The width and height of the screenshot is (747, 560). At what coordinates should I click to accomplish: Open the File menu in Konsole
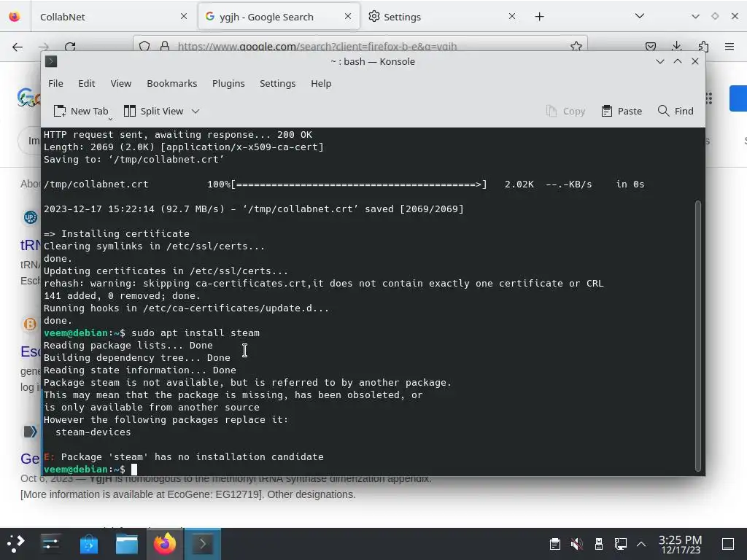(x=55, y=83)
